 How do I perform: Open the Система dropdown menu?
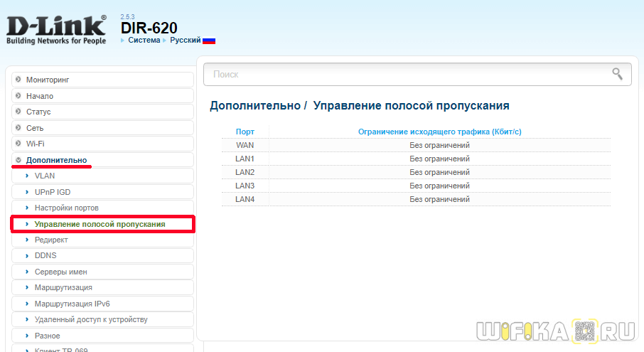(144, 41)
